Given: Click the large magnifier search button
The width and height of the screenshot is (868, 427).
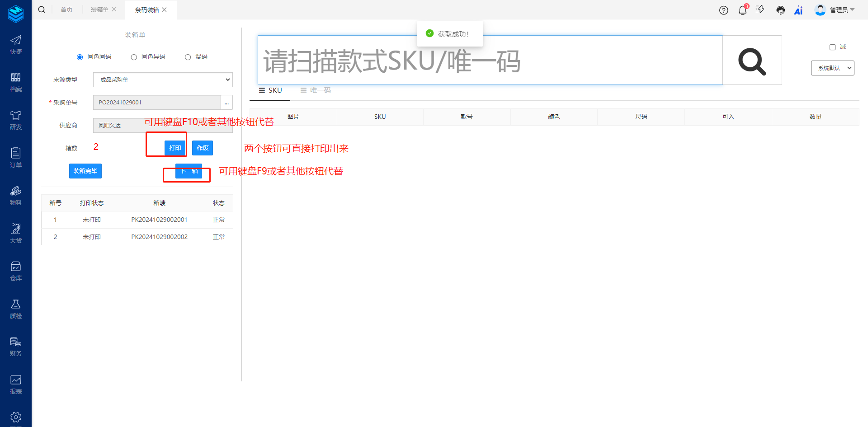Looking at the screenshot, I should tap(752, 61).
